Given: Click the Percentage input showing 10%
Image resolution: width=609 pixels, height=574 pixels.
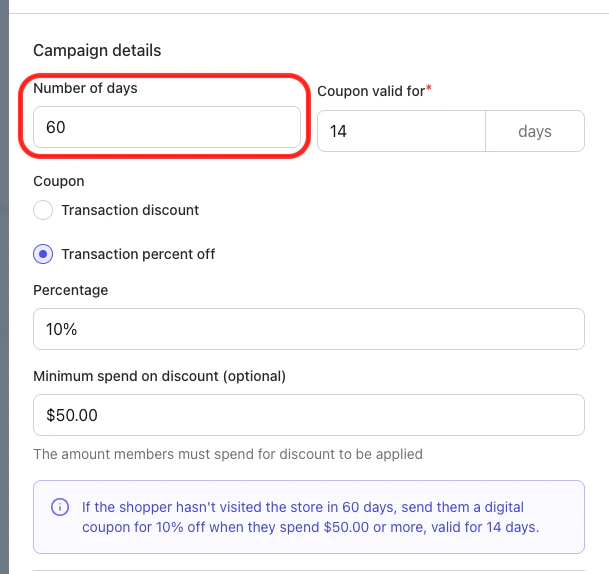Looking at the screenshot, I should click(x=308, y=329).
